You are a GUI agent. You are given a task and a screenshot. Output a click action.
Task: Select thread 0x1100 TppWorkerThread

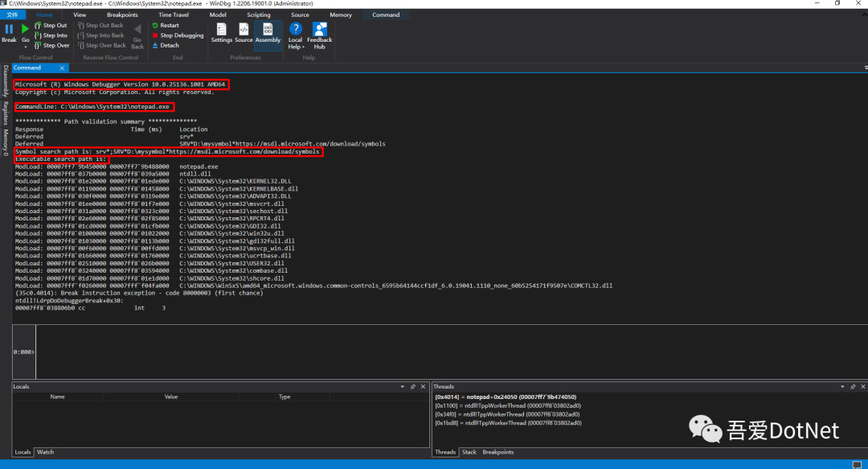pos(508,405)
